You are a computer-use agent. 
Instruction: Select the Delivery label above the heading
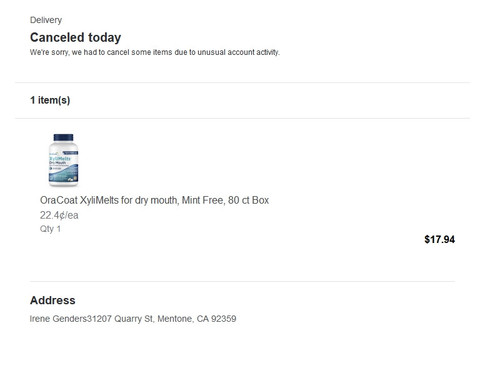click(46, 20)
